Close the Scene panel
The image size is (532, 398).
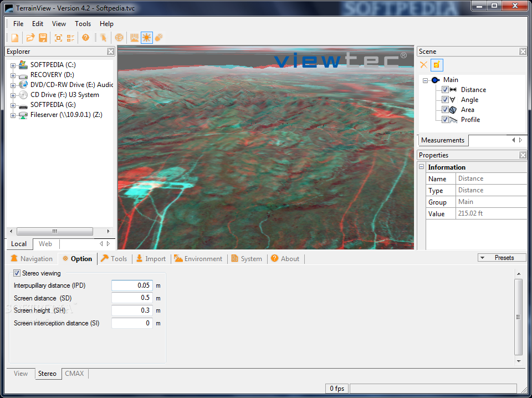pos(523,52)
